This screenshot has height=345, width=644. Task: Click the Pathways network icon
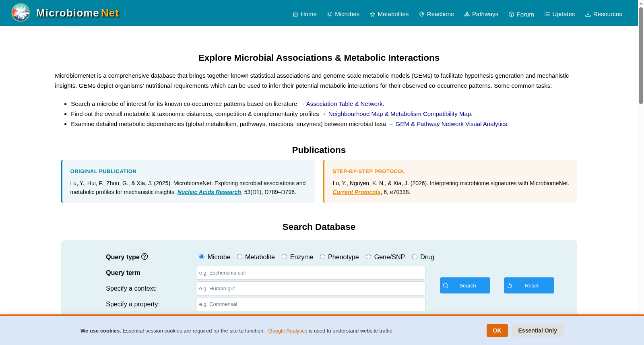pyautogui.click(x=467, y=14)
